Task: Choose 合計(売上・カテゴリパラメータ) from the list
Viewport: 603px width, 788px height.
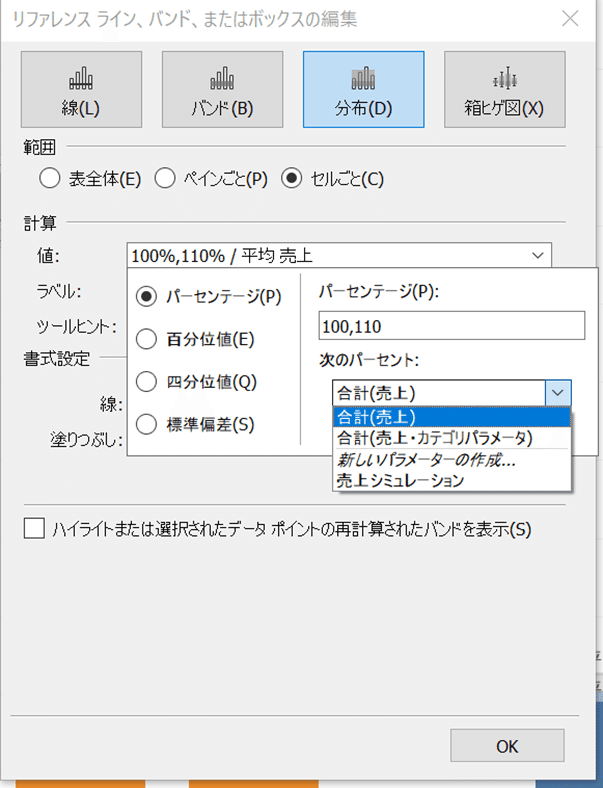Action: pos(452,438)
